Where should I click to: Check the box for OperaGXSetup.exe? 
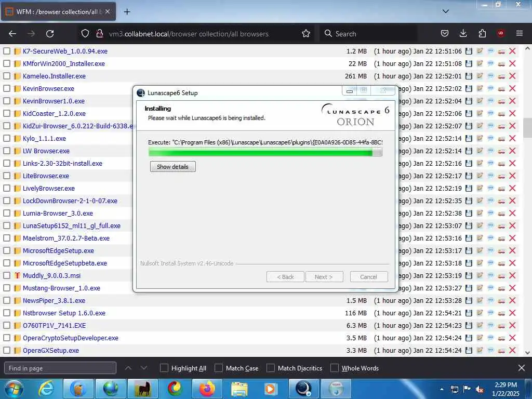[x=6, y=351]
